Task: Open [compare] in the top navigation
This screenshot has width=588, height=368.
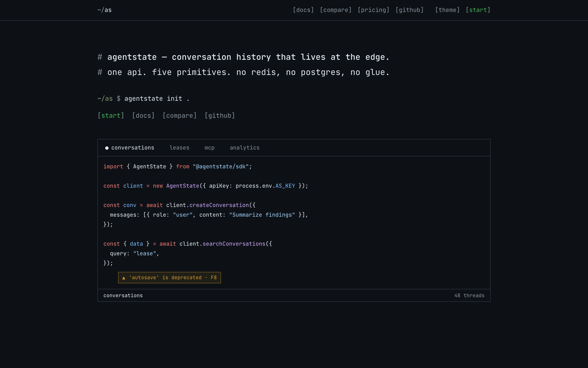Action: (x=336, y=10)
